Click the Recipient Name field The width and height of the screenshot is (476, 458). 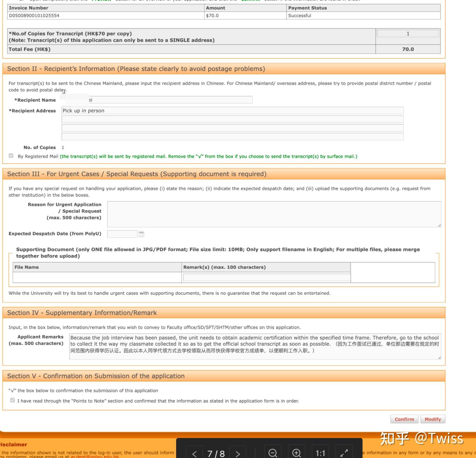157,100
